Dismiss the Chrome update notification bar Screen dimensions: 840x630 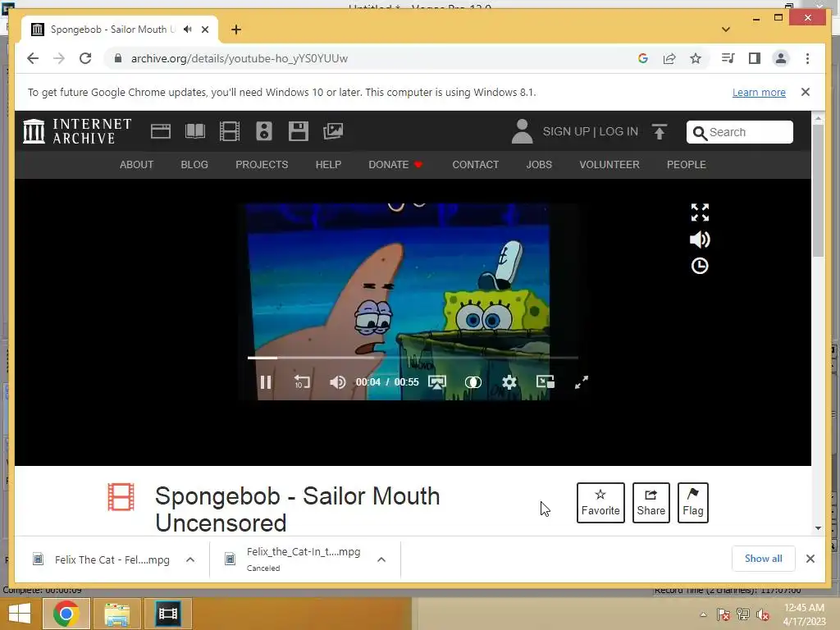click(806, 92)
